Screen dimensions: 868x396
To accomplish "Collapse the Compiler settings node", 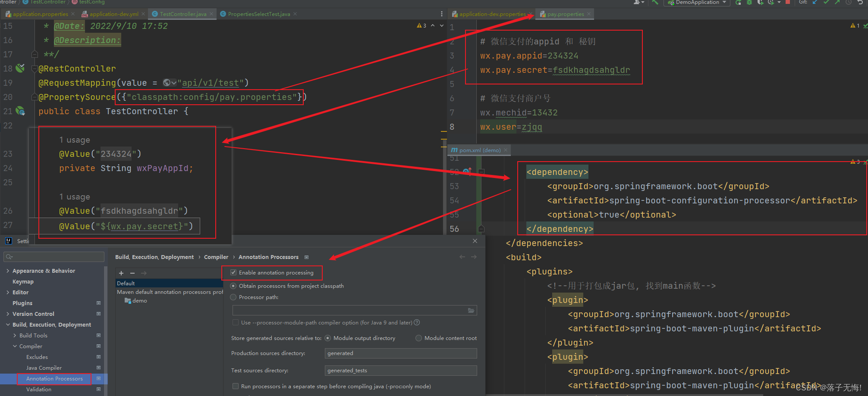I will pyautogui.click(x=15, y=346).
